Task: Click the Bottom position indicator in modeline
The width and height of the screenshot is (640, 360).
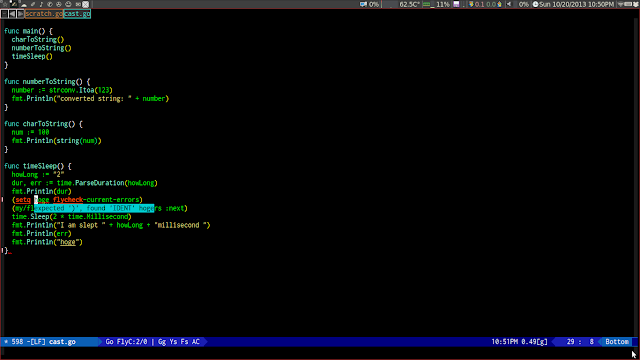Action: point(617,342)
